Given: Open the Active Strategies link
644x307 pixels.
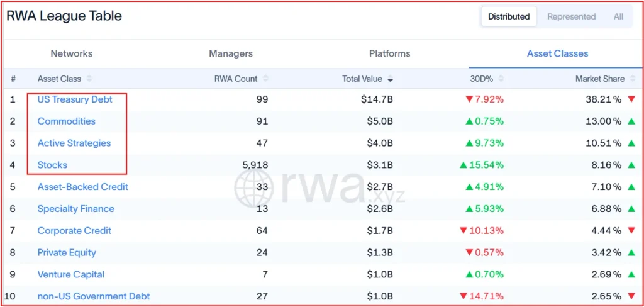Looking at the screenshot, I should point(74,143).
